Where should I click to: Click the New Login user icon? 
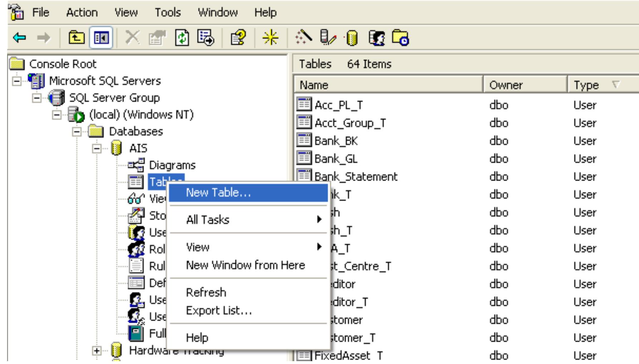point(377,38)
